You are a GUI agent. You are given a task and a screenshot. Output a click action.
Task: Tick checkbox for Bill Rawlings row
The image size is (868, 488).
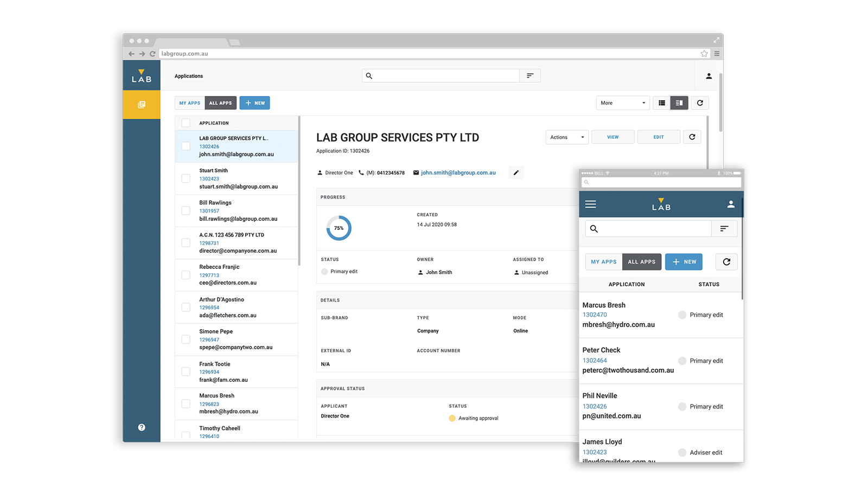point(186,210)
